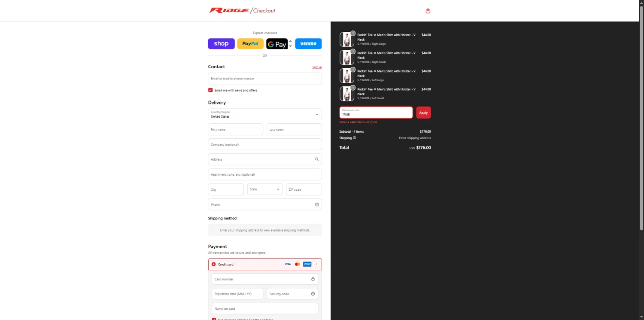Open the shopping bag cart icon
The height and width of the screenshot is (320, 644).
point(428,11)
